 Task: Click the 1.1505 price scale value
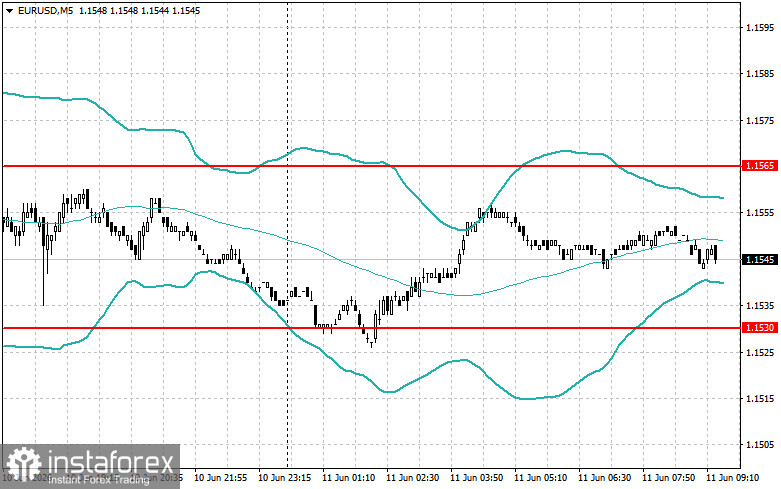click(760, 445)
